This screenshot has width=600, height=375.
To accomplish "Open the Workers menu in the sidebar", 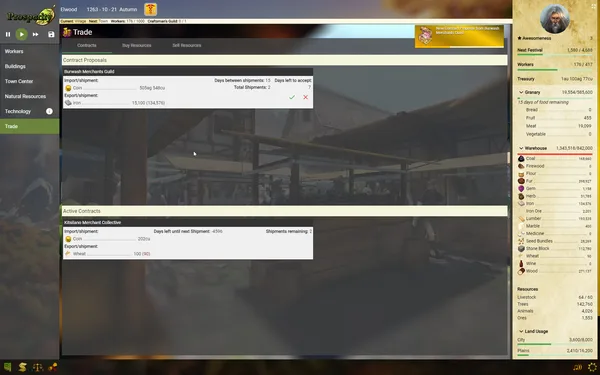I will tap(29, 51).
